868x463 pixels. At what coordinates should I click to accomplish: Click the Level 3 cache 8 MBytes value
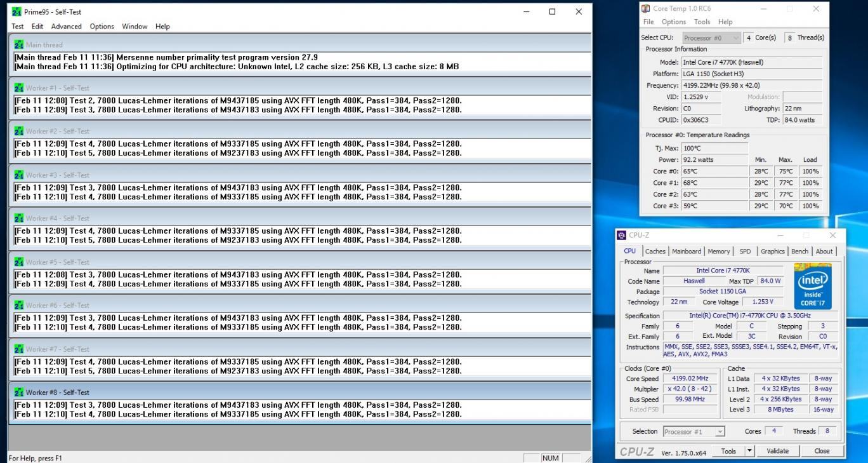(781, 410)
